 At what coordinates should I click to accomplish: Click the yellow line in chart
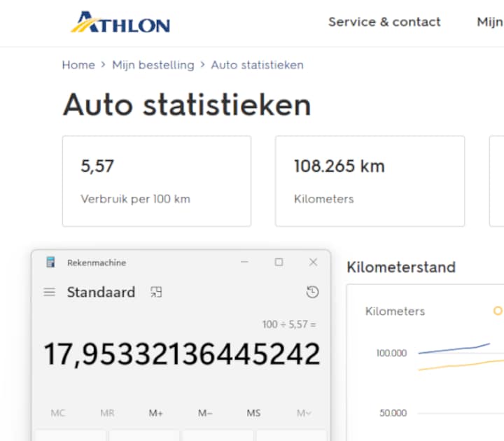coord(461,365)
